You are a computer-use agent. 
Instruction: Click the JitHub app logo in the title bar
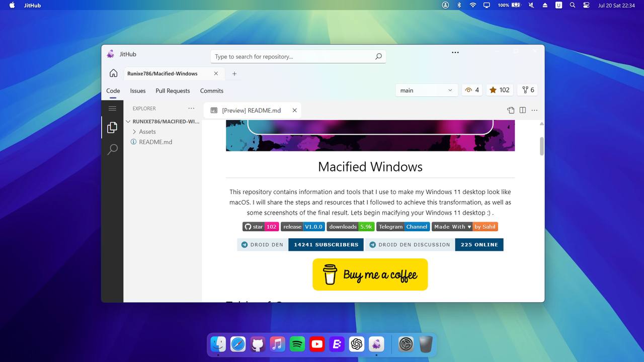click(111, 54)
